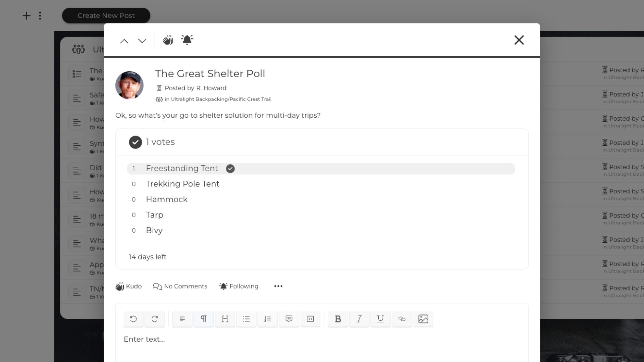Screen dimensions: 644x362
Task: Select the Hammock poll option
Action: pos(167,199)
